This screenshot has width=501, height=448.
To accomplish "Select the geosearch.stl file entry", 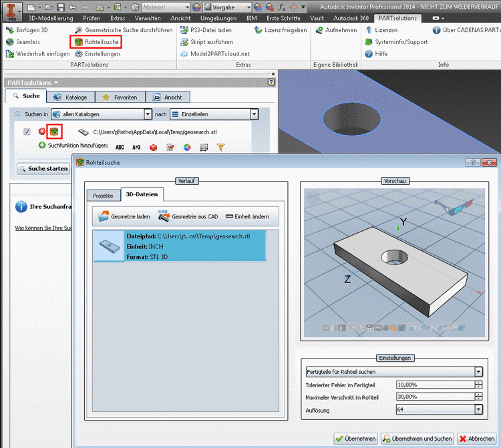I will click(180, 246).
